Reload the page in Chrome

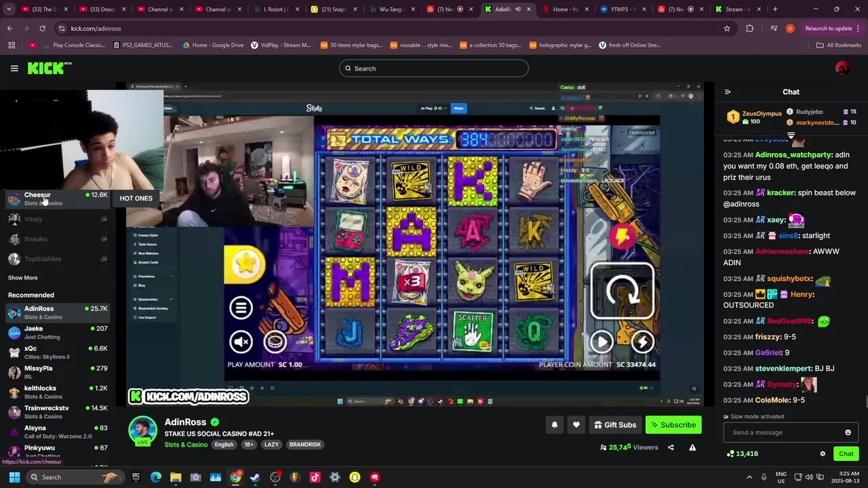(x=42, y=28)
